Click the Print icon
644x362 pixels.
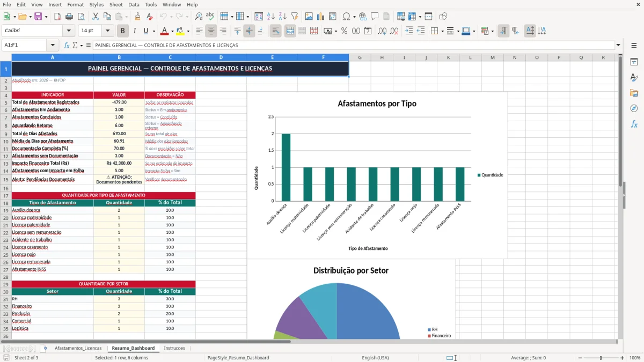point(69,17)
